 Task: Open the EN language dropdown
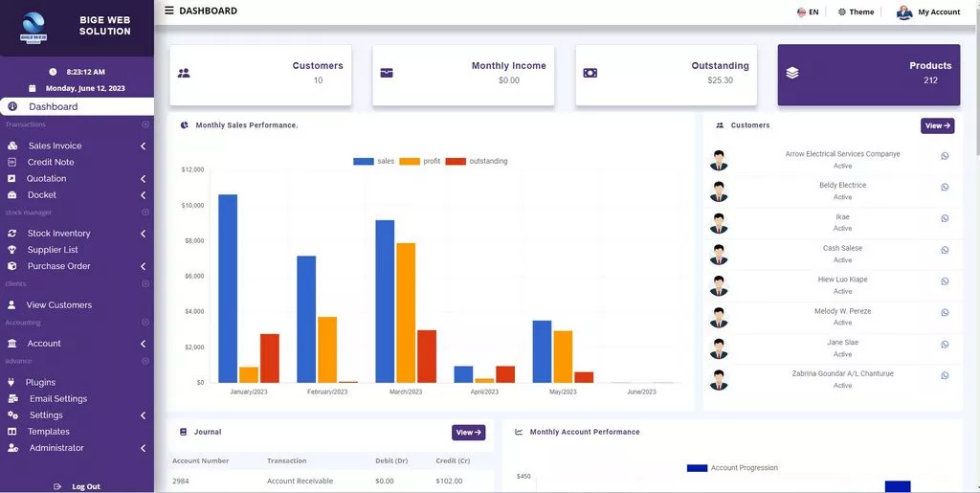[808, 12]
